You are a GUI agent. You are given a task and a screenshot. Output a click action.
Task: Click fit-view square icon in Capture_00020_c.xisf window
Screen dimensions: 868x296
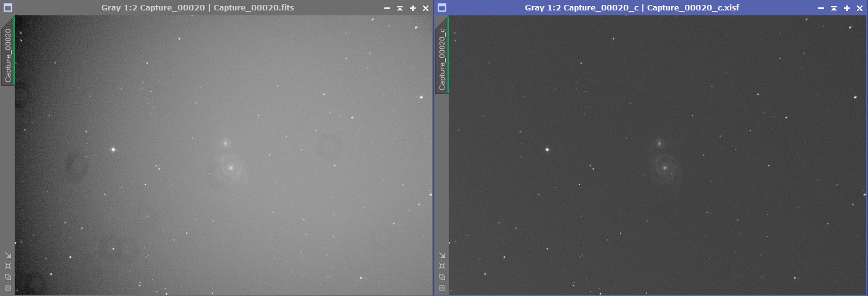point(442,266)
